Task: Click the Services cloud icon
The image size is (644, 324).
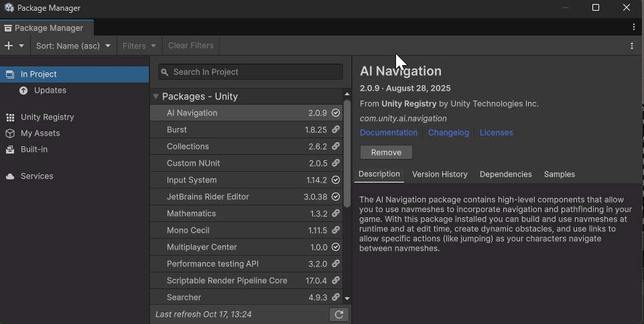Action: (x=10, y=176)
